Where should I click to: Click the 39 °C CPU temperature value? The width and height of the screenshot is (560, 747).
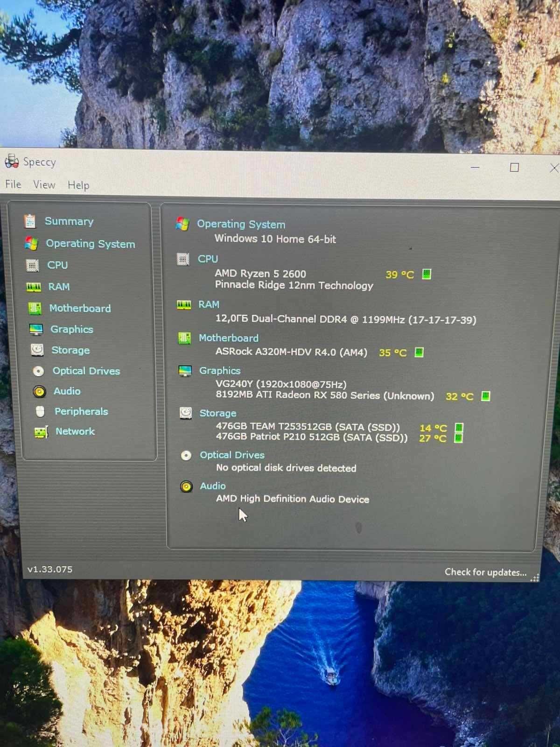(x=400, y=275)
